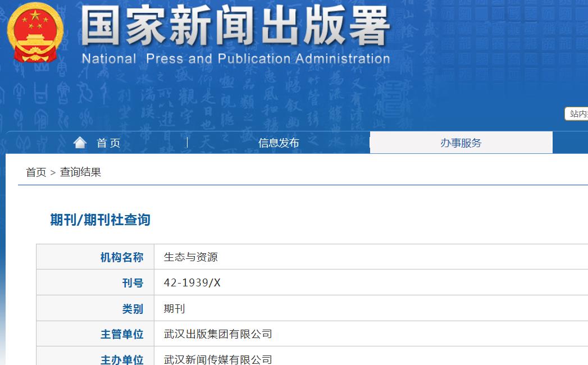Select the highlighted 办事服务 tab
Screen dimensions: 588x365
click(461, 142)
